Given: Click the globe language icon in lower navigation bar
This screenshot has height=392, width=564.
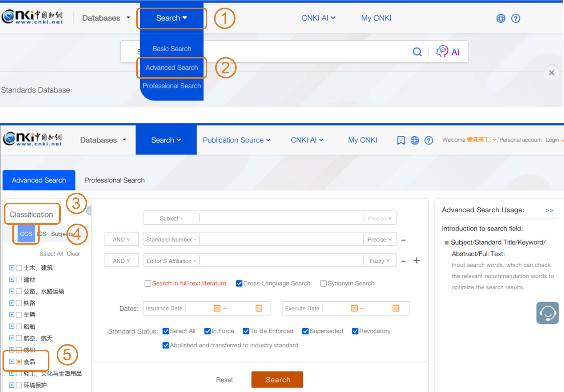Looking at the screenshot, I should click(x=415, y=140).
